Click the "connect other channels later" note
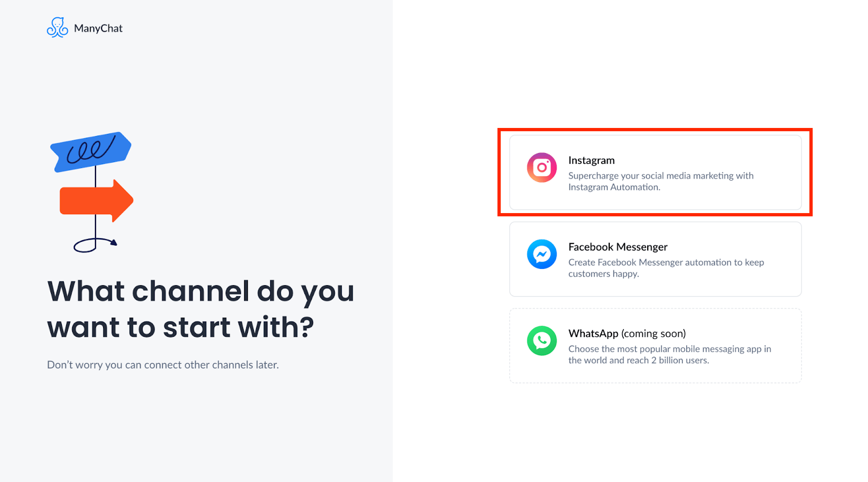This screenshot has width=868, height=482. click(163, 365)
